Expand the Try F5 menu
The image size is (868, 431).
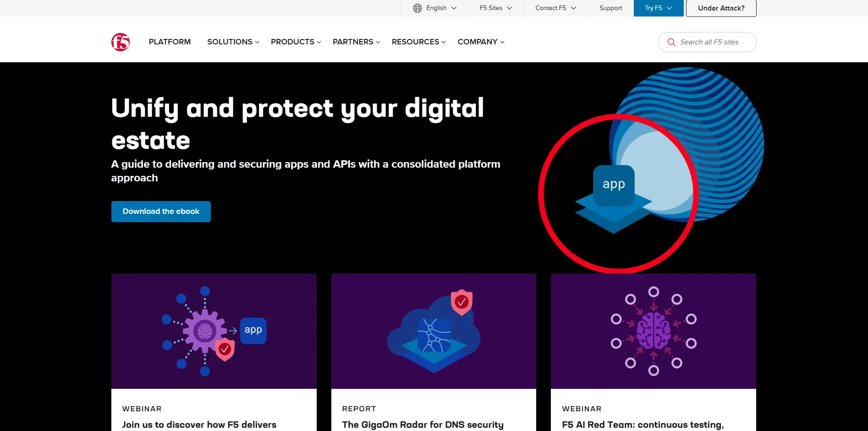coord(658,8)
